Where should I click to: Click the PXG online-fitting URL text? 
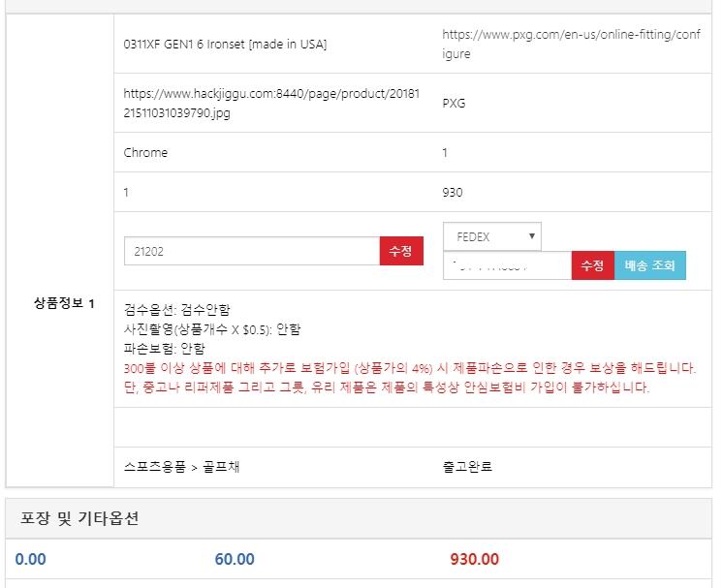[x=570, y=44]
